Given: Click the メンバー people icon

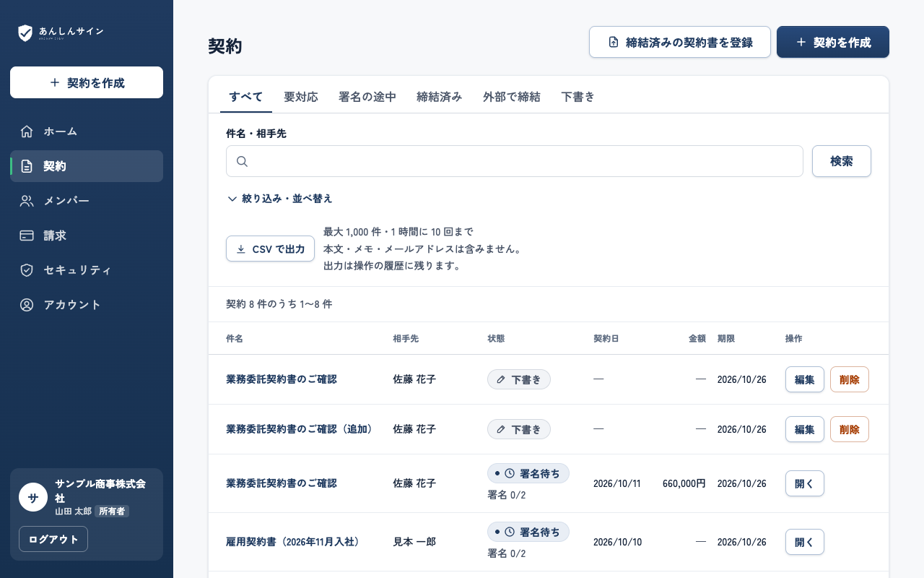Looking at the screenshot, I should coord(27,201).
